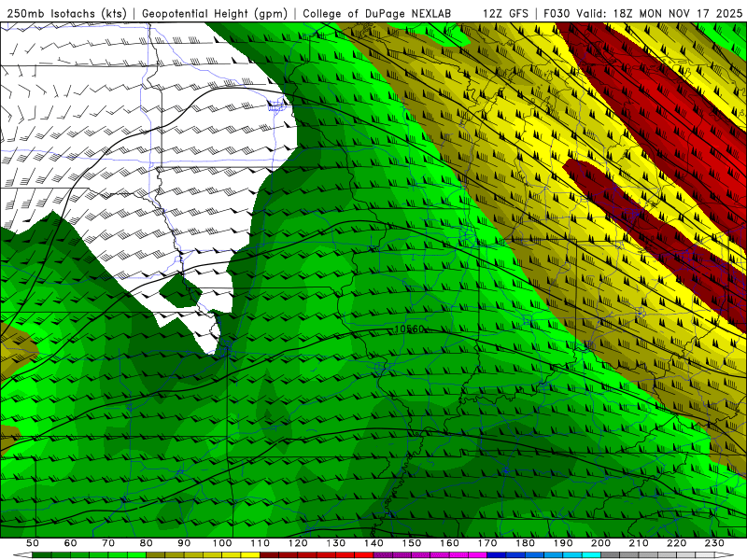Viewport: 747px width, 560px height.
Task: Select the darkest green swatch under 50
Action: coord(41,554)
